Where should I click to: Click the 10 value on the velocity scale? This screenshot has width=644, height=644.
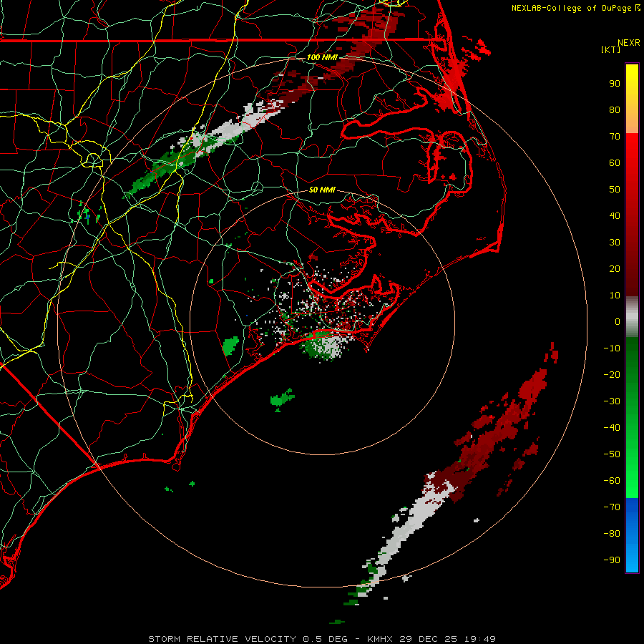[x=615, y=296]
